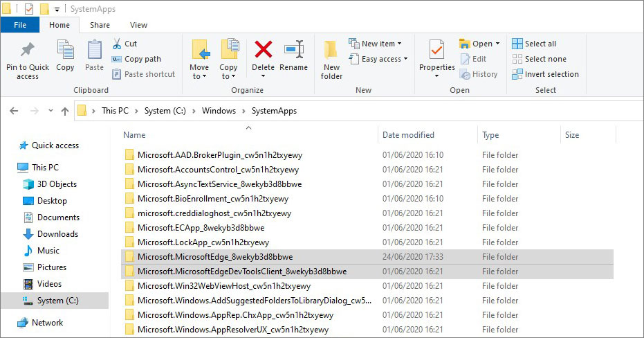Click the Paste ribbon button
Image resolution: width=644 pixels, height=338 pixels.
click(x=95, y=55)
